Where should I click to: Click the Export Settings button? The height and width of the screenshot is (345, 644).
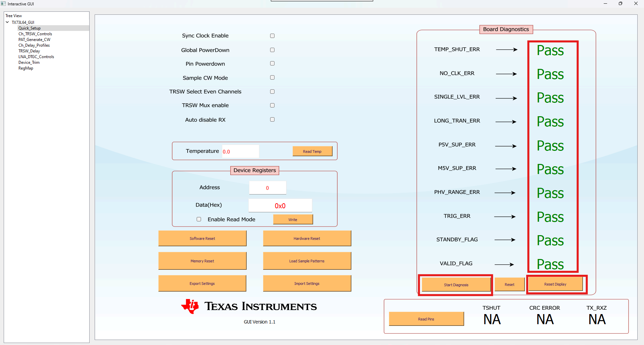coord(202,284)
